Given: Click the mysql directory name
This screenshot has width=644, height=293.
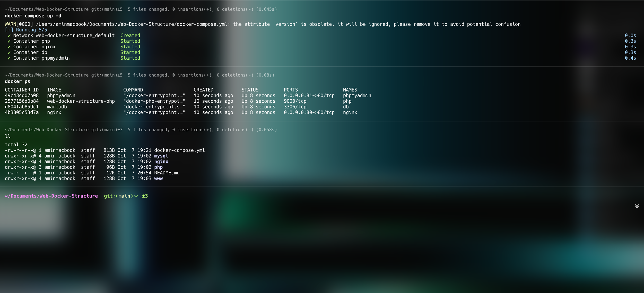Looking at the screenshot, I should click(x=161, y=156).
